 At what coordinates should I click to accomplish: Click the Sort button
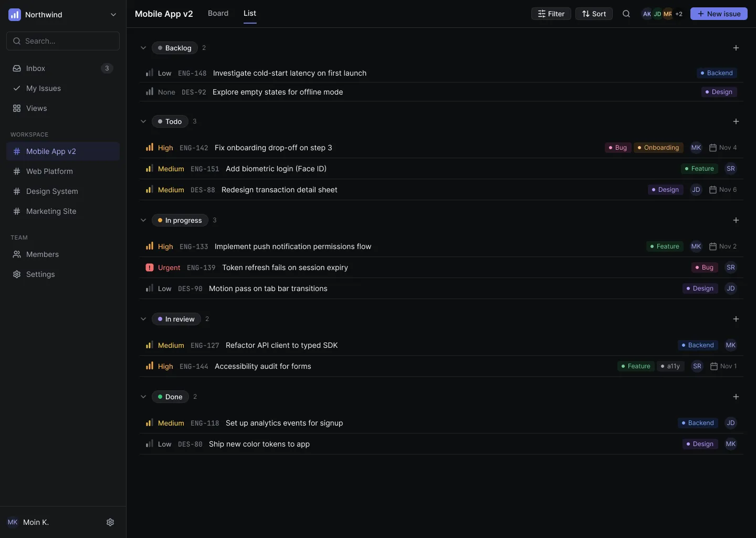tap(594, 14)
